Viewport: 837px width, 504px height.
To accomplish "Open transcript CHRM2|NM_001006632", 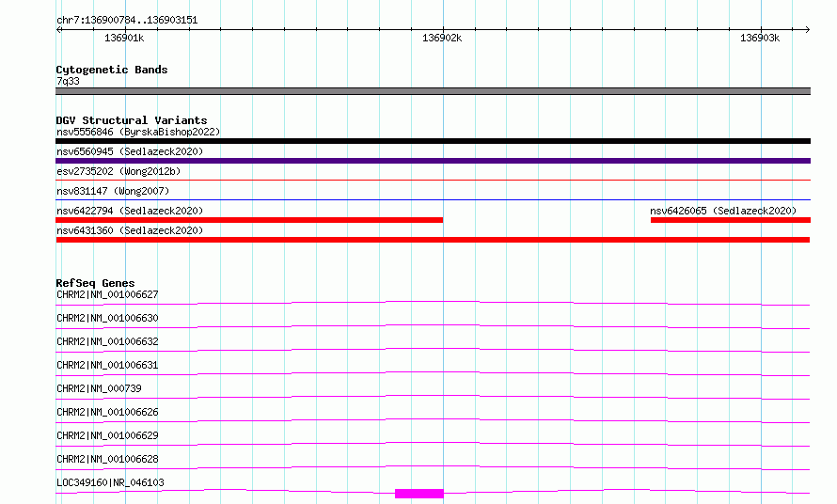I will click(x=107, y=341).
